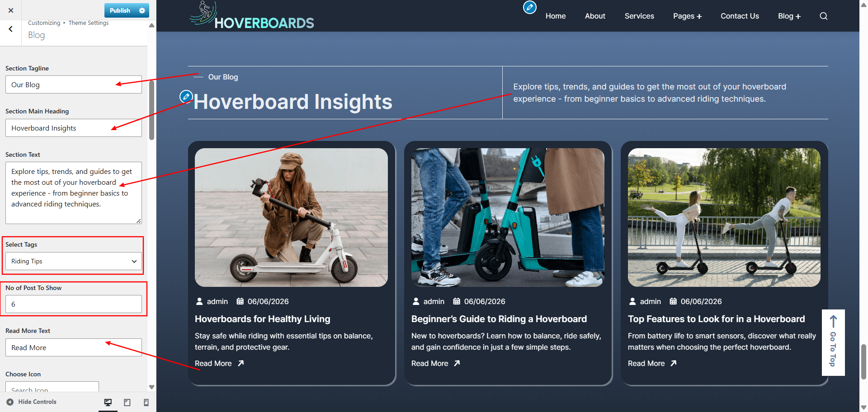Toggle Hide Controls in the customizer footer

pos(32,402)
